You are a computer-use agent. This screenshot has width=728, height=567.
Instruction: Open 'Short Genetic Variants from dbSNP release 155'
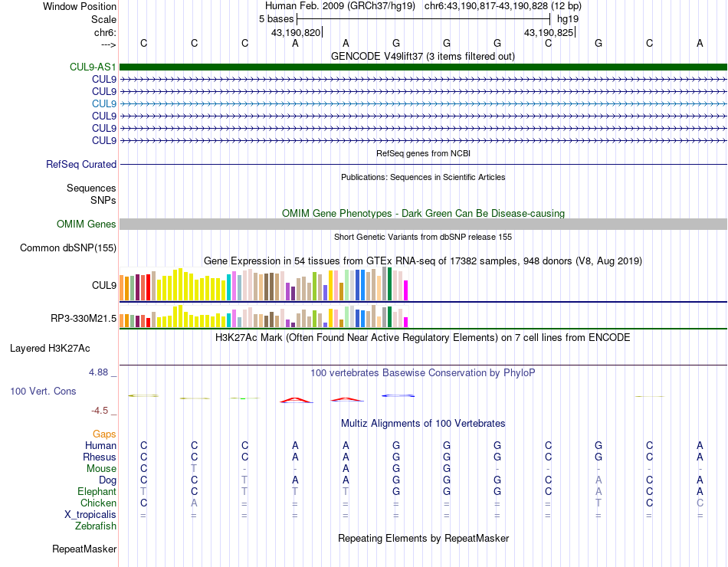[423, 237]
